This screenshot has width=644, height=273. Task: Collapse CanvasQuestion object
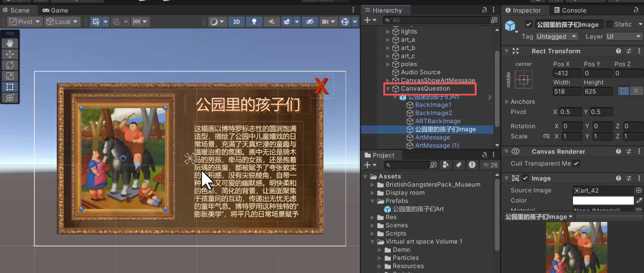388,89
